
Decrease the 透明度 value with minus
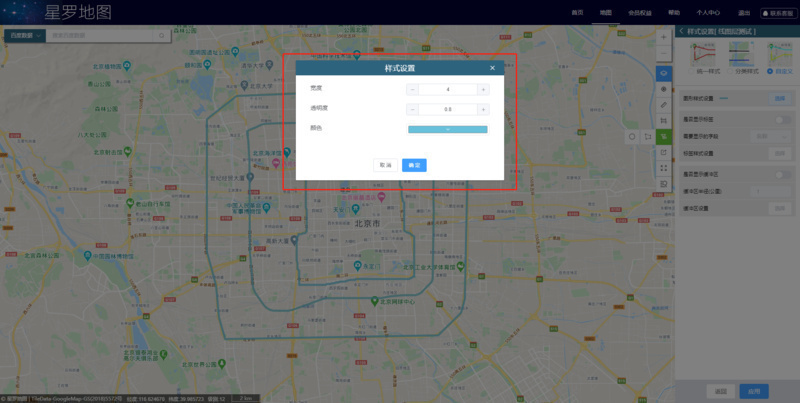pos(413,109)
